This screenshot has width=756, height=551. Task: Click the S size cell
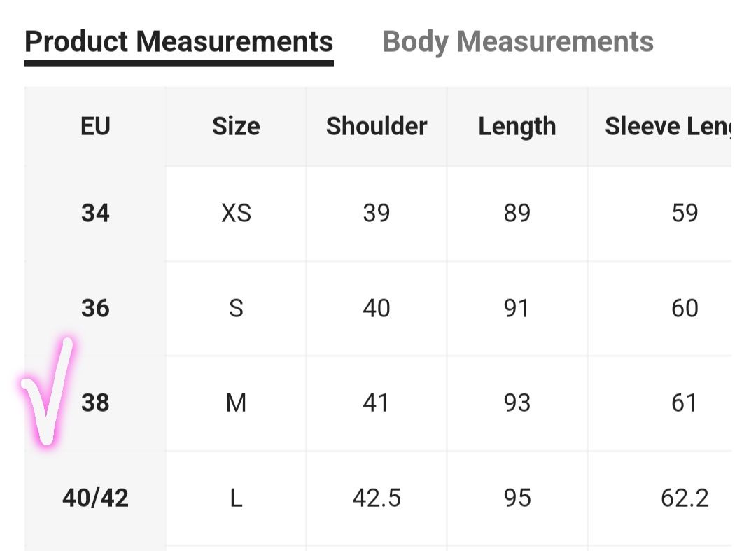click(x=237, y=308)
